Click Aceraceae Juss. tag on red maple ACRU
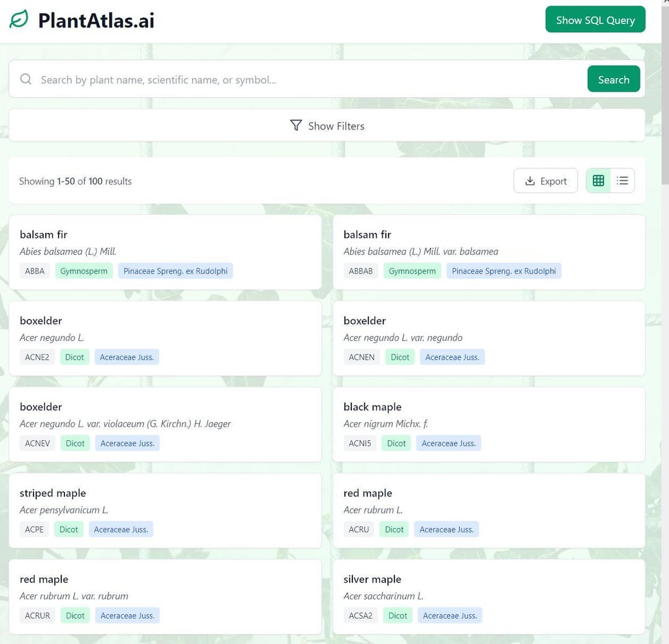 pos(446,529)
